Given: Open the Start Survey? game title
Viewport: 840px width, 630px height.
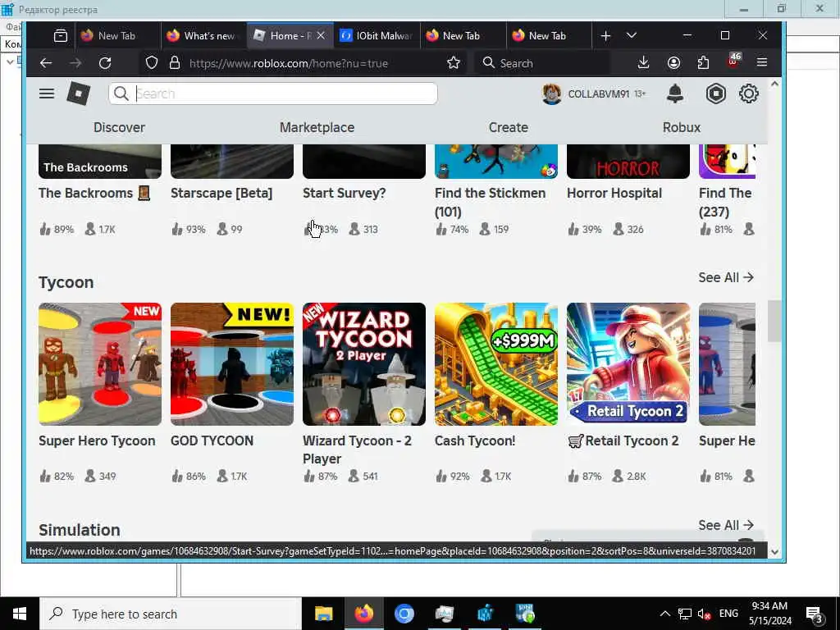Looking at the screenshot, I should [344, 193].
